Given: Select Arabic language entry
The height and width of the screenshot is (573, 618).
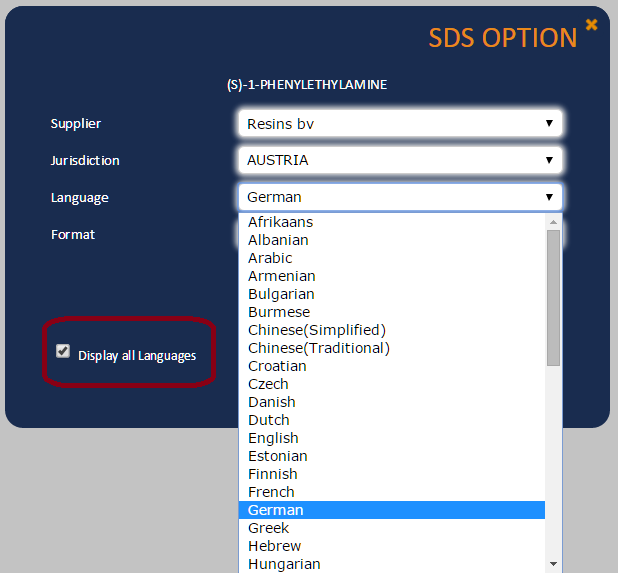Looking at the screenshot, I should click(x=392, y=258).
